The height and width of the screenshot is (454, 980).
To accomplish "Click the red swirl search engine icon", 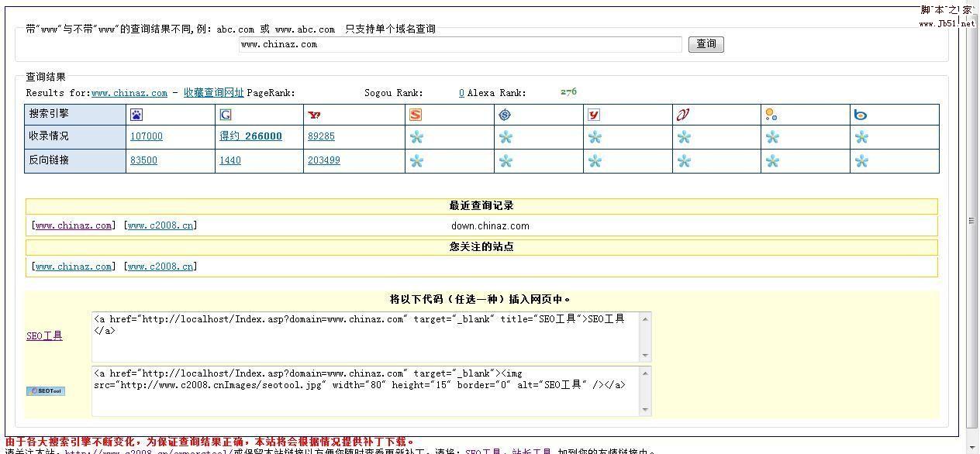I will [683, 115].
